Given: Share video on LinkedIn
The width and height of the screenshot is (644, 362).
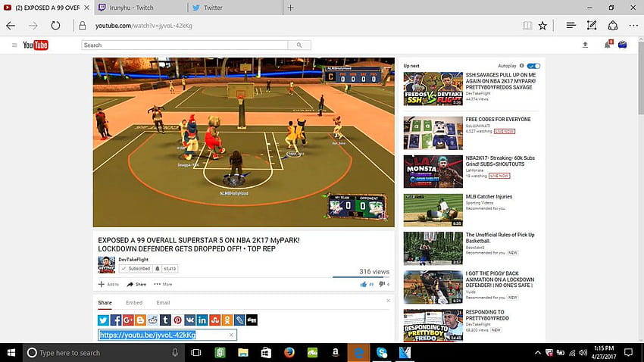Looking at the screenshot, I should (x=202, y=320).
